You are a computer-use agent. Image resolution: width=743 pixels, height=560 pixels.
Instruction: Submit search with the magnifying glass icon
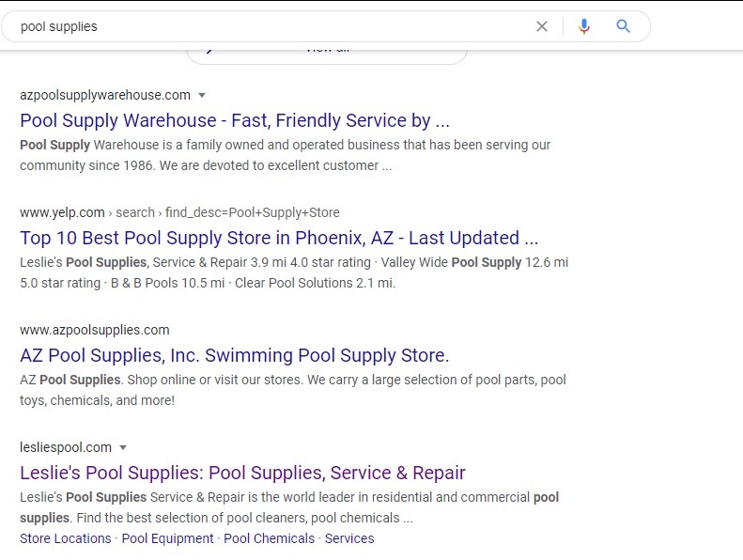click(x=623, y=26)
